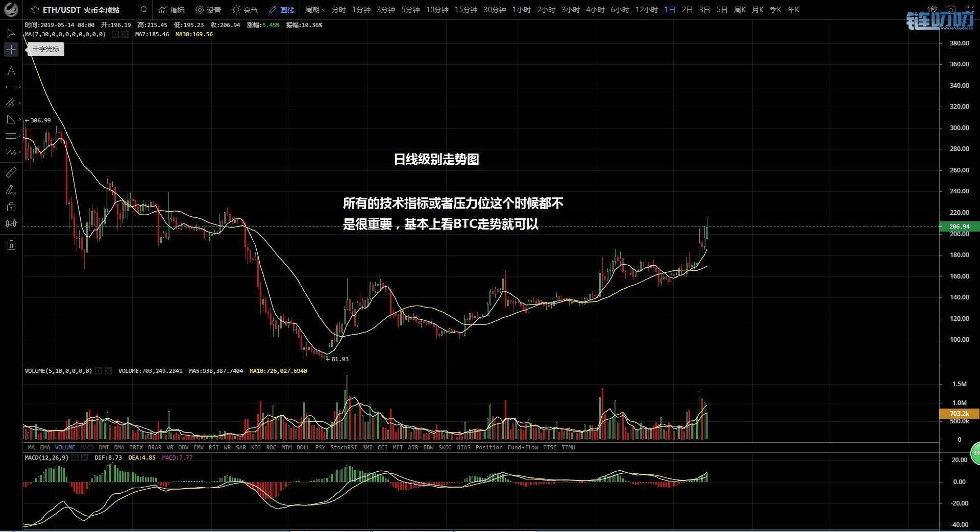Toggle the MACD indicator in indicator bar

(x=87, y=447)
